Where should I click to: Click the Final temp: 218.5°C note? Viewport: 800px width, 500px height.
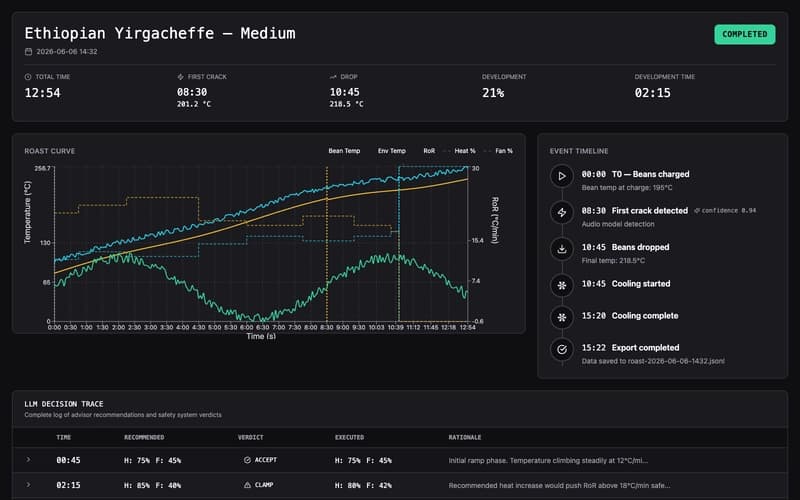[613, 261]
